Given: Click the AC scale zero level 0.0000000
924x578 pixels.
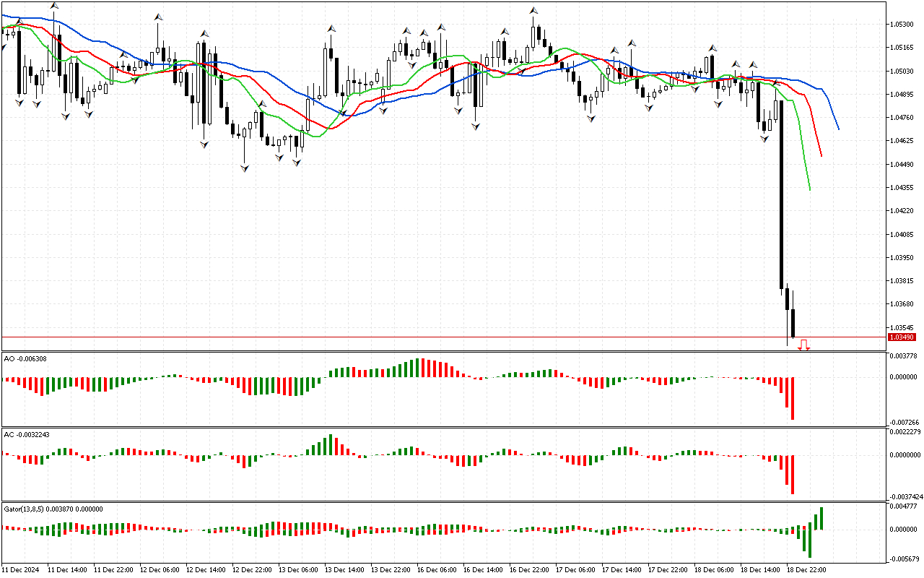Looking at the screenshot, I should pyautogui.click(x=906, y=455).
